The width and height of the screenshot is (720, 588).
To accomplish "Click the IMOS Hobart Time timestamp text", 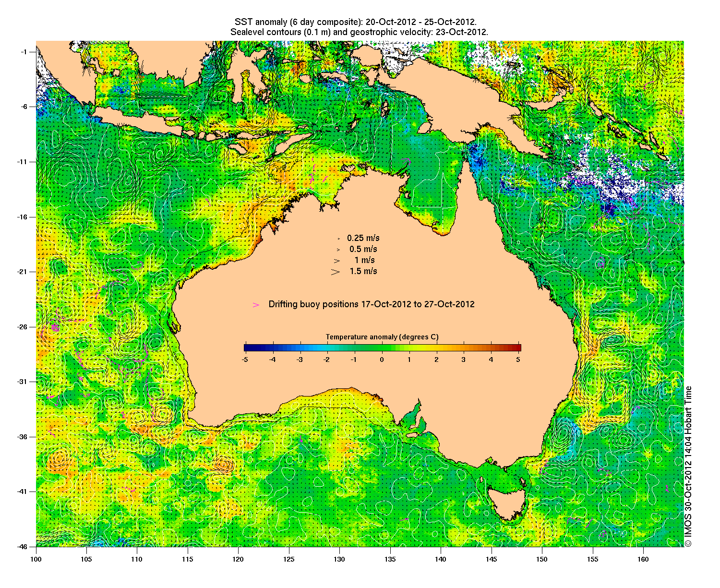I will pos(688,461).
